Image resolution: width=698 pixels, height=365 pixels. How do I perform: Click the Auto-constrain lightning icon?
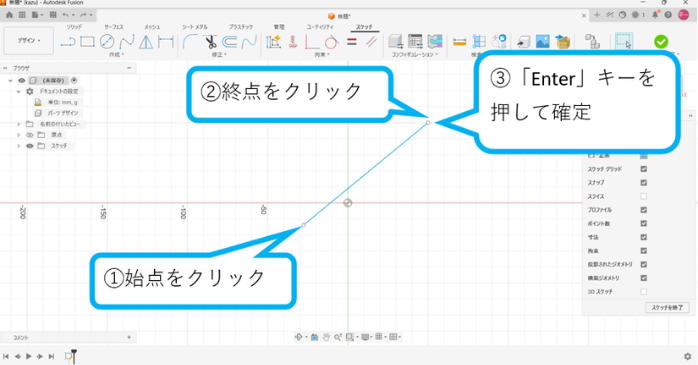(x=273, y=42)
